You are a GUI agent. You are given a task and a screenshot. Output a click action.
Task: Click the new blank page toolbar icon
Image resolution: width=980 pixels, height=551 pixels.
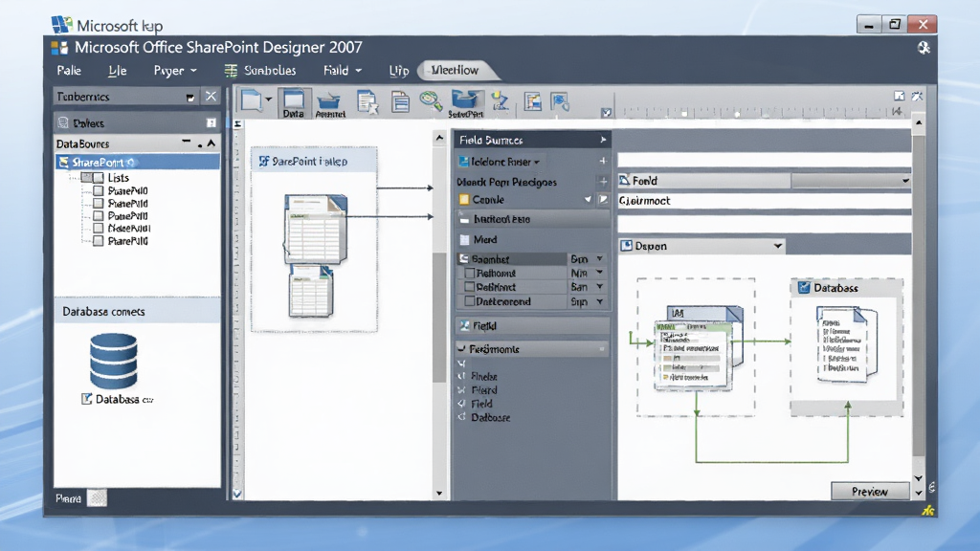(x=252, y=100)
